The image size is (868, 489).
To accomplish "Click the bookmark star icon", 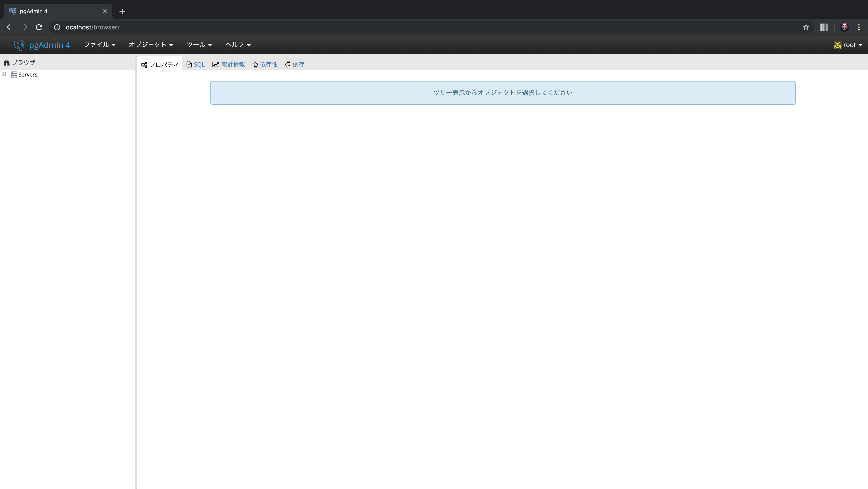I will click(x=806, y=27).
